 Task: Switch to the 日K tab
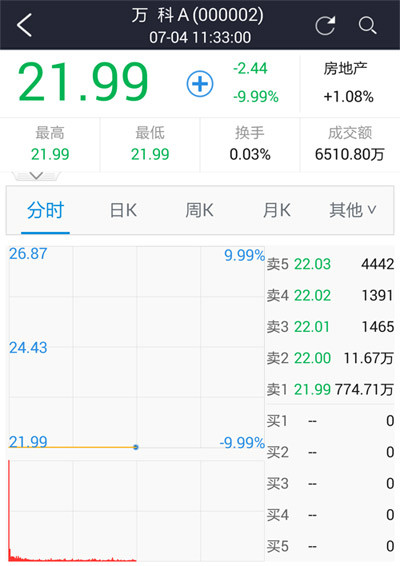click(x=123, y=210)
